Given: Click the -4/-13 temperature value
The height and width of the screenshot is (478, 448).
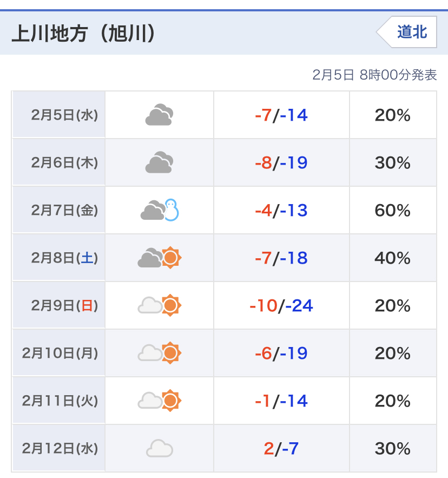Looking at the screenshot, I should [x=281, y=211].
